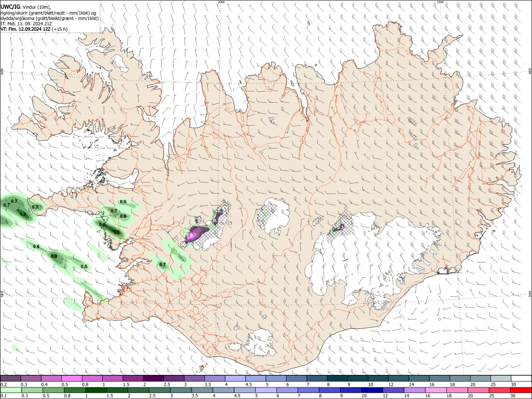
Task: Pick the pale grey 25 swatch, upper scale
Action: (501, 378)
